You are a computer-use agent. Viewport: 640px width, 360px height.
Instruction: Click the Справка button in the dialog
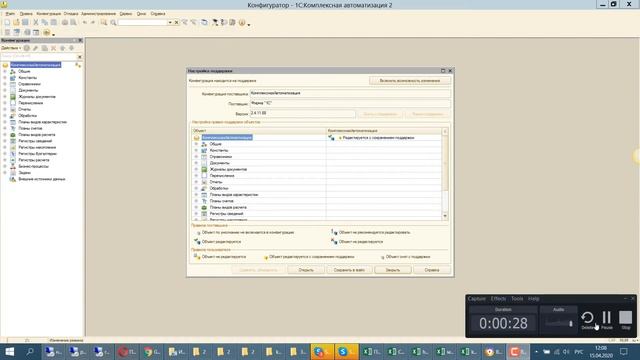(x=432, y=270)
